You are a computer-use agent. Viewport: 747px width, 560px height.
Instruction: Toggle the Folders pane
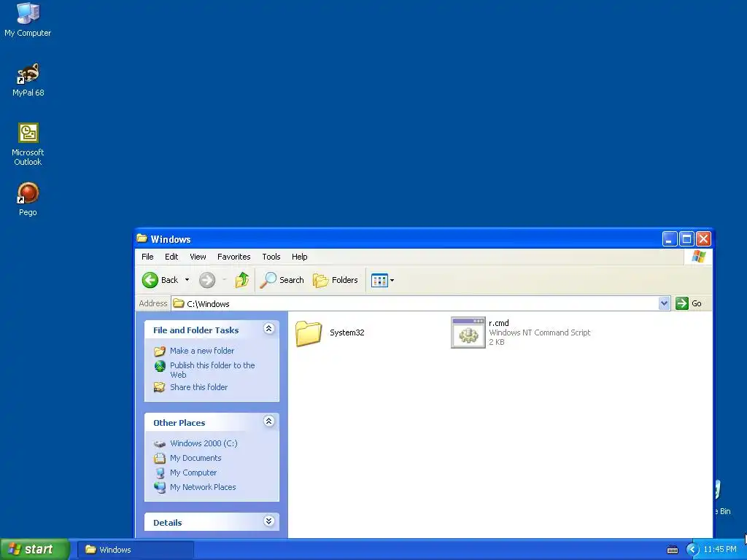pyautogui.click(x=336, y=280)
